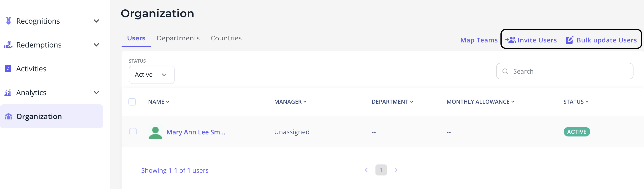Go to next page arrow

tap(396, 170)
